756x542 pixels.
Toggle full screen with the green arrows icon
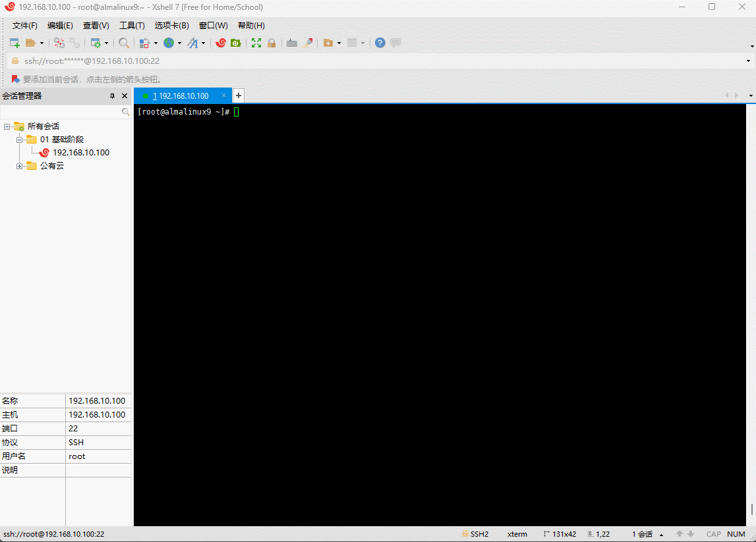click(256, 43)
